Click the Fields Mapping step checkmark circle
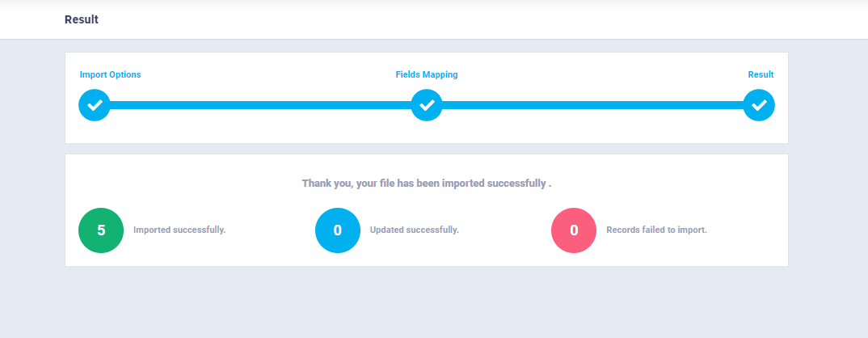 (427, 105)
